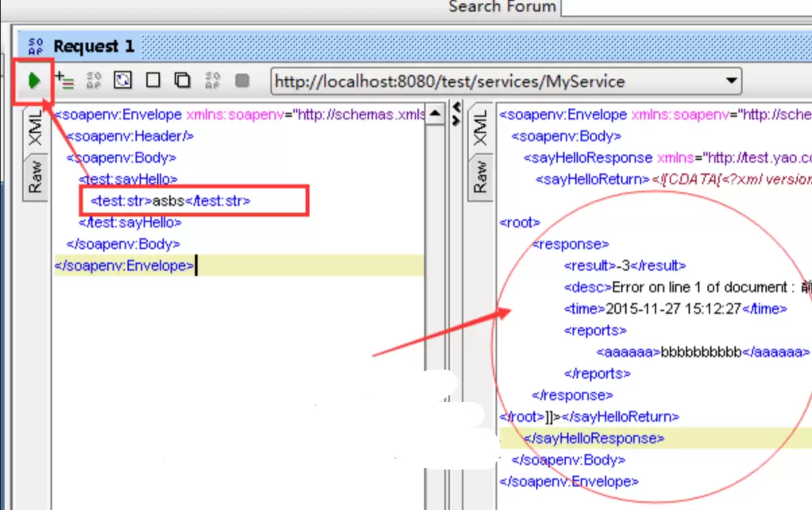Click the grey stop request button

click(x=242, y=81)
